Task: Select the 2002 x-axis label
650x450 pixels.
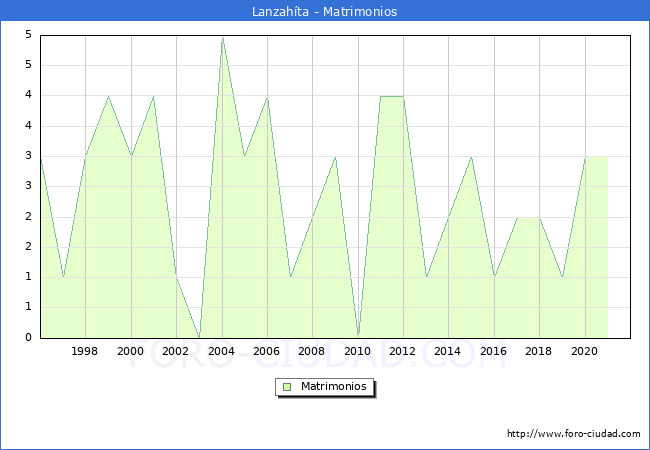Action: [x=175, y=351]
